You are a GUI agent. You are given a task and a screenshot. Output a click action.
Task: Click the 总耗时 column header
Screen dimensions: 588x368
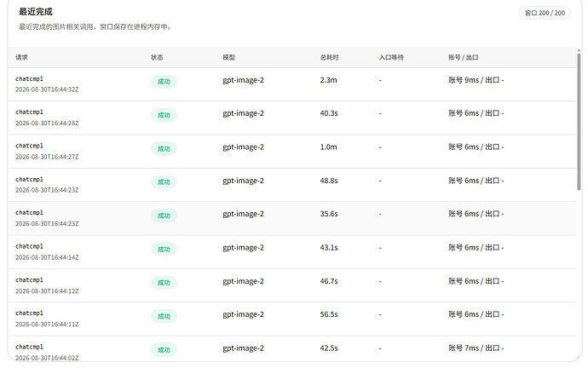pyautogui.click(x=329, y=57)
